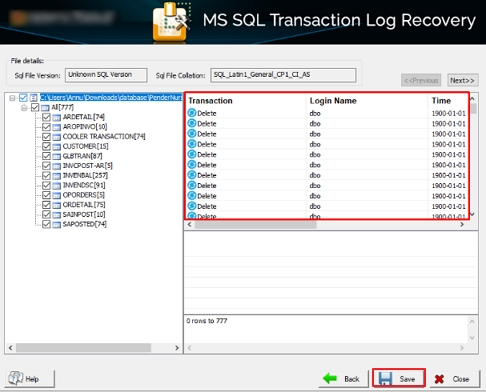
Task: Uncheck the ARDETAIL[74] table checkbox
Action: click(x=46, y=117)
